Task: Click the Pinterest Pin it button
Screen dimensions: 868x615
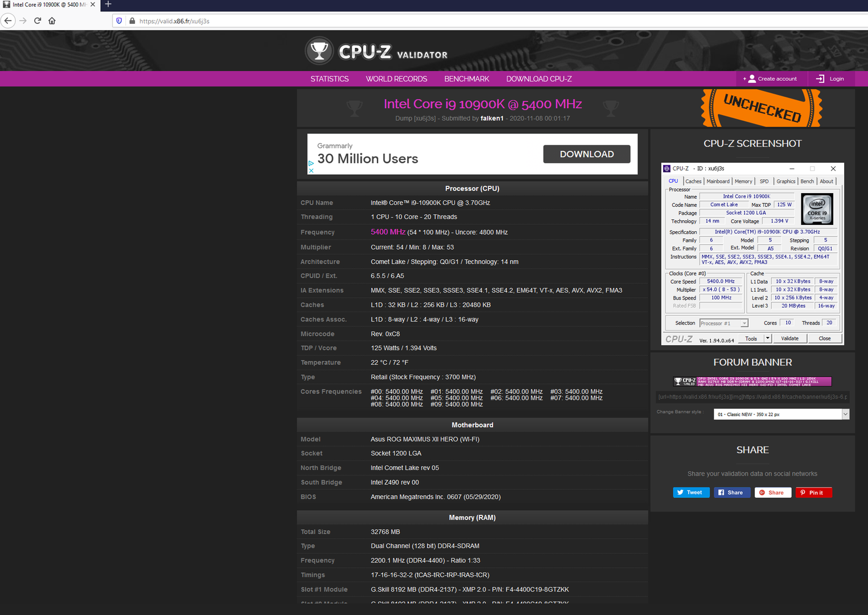Action: pyautogui.click(x=813, y=493)
